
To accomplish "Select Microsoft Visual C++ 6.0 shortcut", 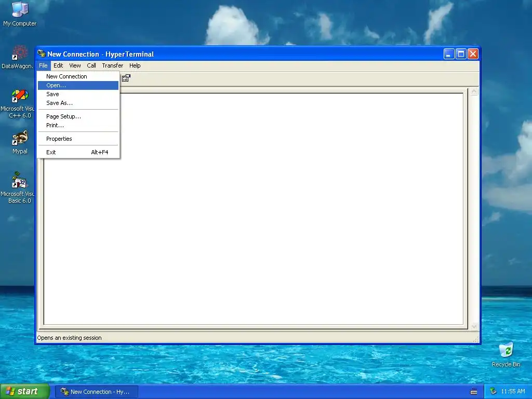I will point(18,103).
